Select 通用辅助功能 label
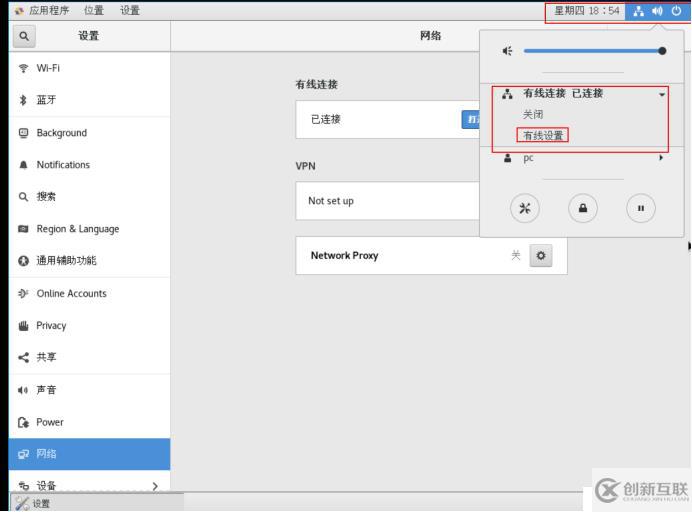692x512 pixels. [66, 261]
